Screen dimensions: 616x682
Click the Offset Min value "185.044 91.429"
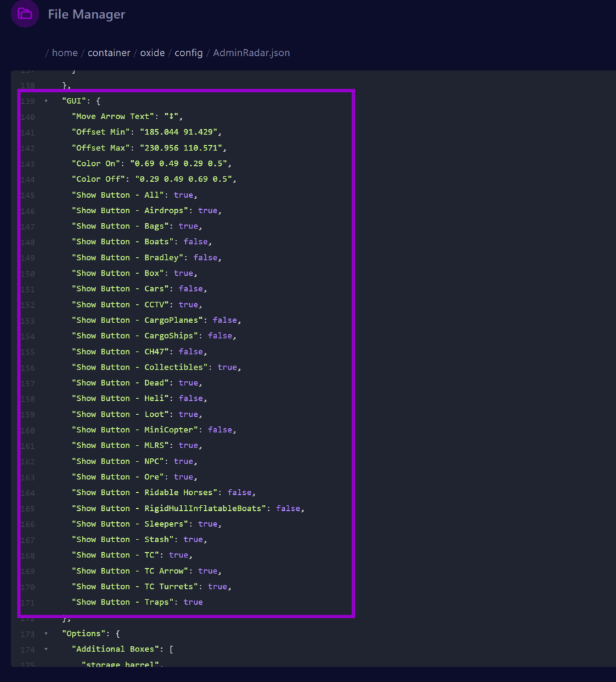[178, 132]
